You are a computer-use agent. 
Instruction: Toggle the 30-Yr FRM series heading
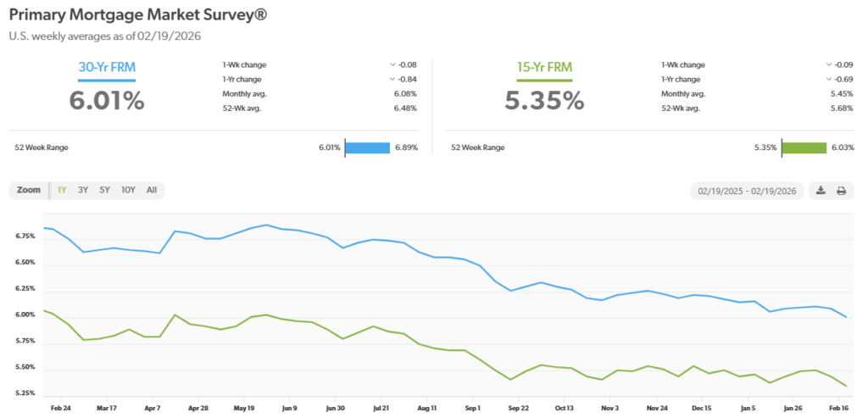[106, 66]
